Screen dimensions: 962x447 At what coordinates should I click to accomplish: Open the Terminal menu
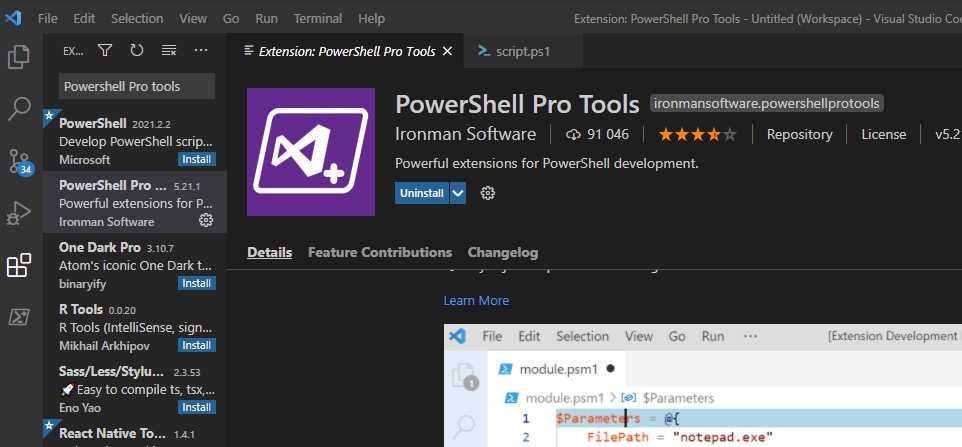(x=318, y=18)
